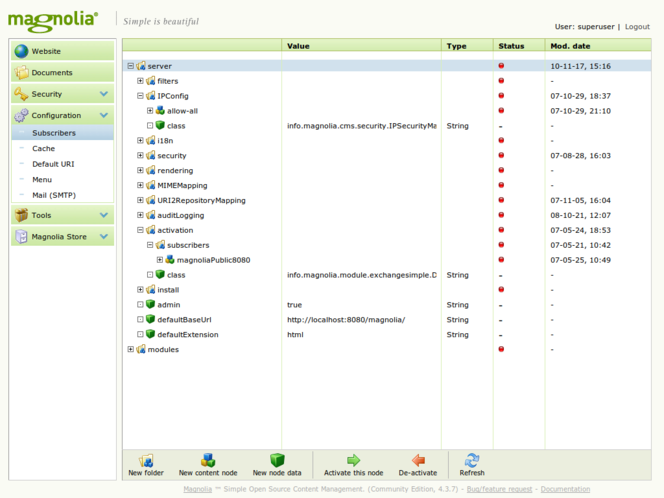Select the magnoliaPublic8080 subscriber node
Viewport: 664px width, 498px height.
tap(213, 260)
